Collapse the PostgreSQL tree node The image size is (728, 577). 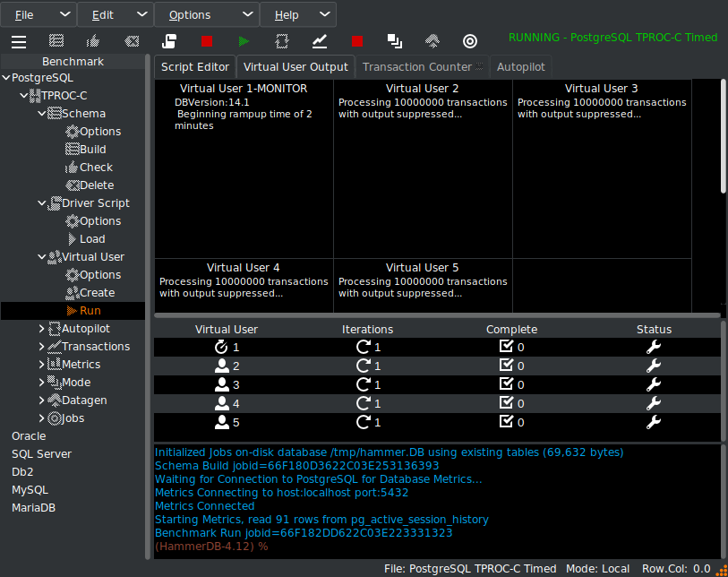pyautogui.click(x=6, y=78)
